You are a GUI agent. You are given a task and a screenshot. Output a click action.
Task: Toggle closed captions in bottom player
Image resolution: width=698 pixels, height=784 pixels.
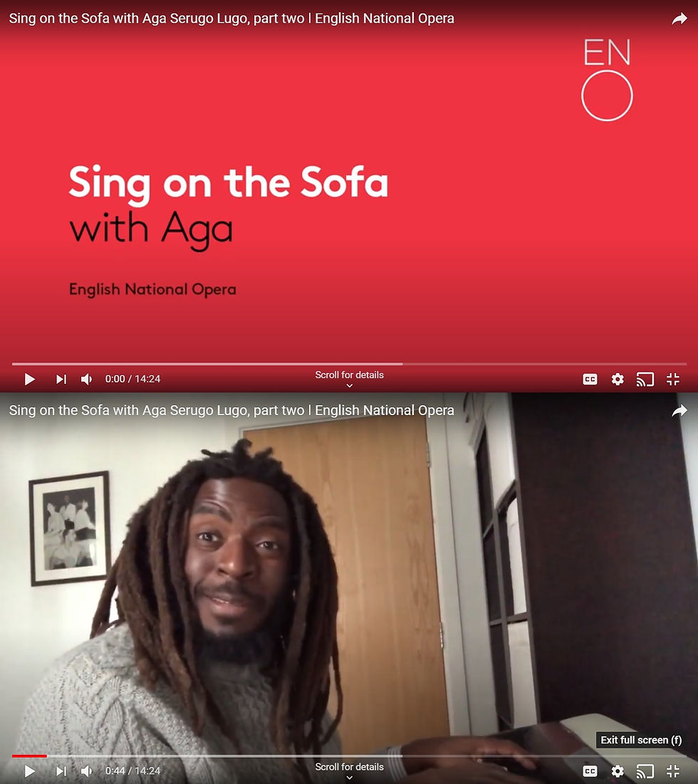point(590,771)
